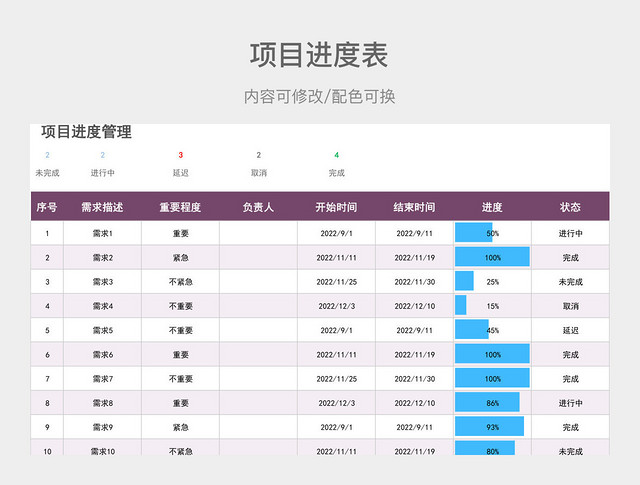
Task: Click the 项目进度表 main heading
Action: 319,55
